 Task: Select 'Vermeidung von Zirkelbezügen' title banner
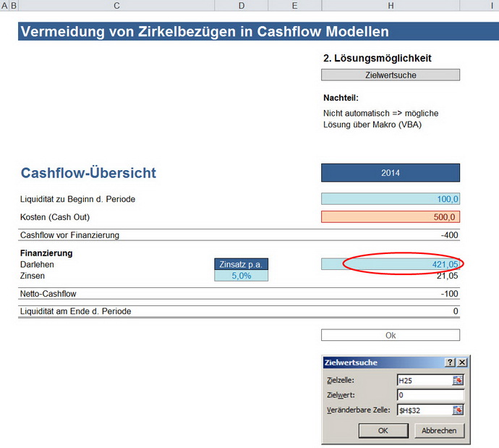tap(258, 32)
